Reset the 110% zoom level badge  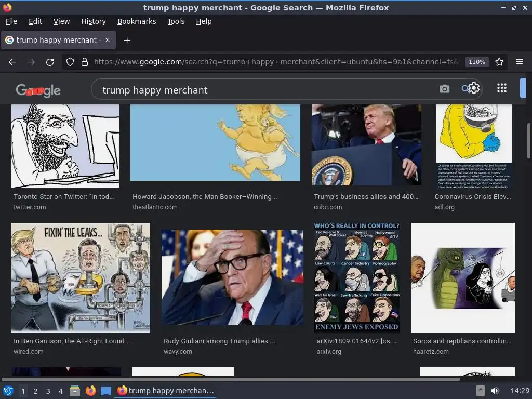coord(477,62)
